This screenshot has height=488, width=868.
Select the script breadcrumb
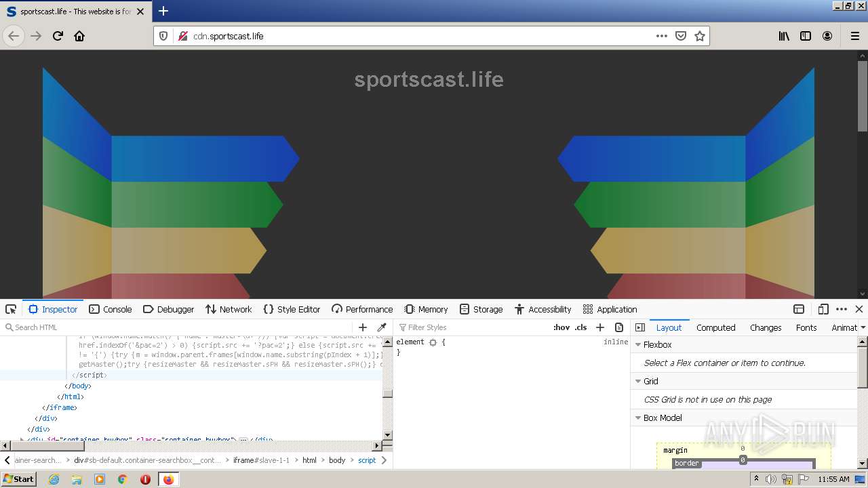[367, 460]
